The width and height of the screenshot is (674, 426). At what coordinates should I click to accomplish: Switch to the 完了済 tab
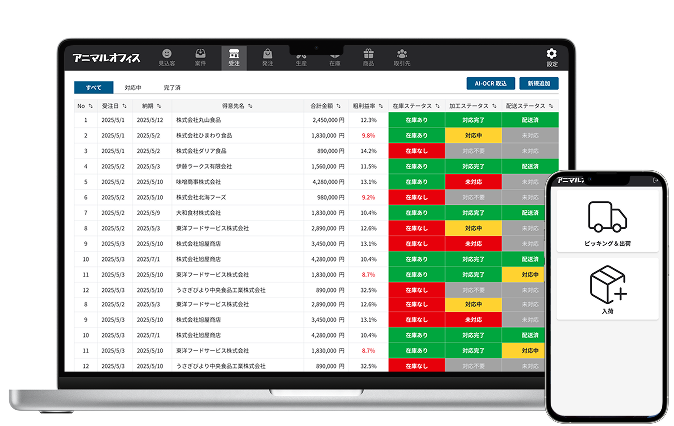coord(172,87)
